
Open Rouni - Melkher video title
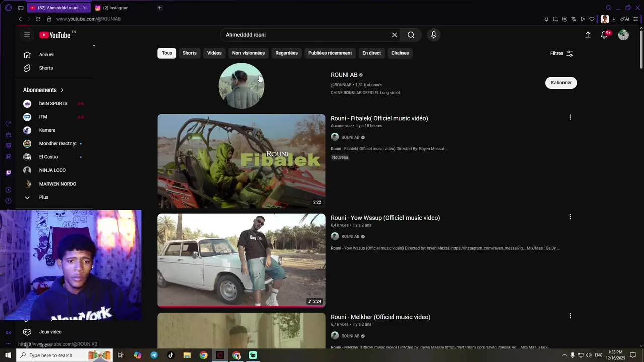point(380,317)
